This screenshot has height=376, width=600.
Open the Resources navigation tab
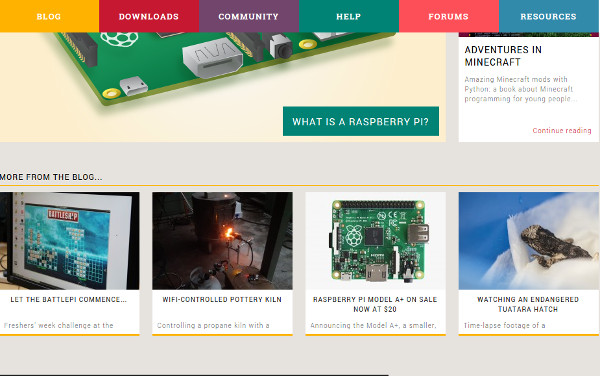[x=549, y=16]
